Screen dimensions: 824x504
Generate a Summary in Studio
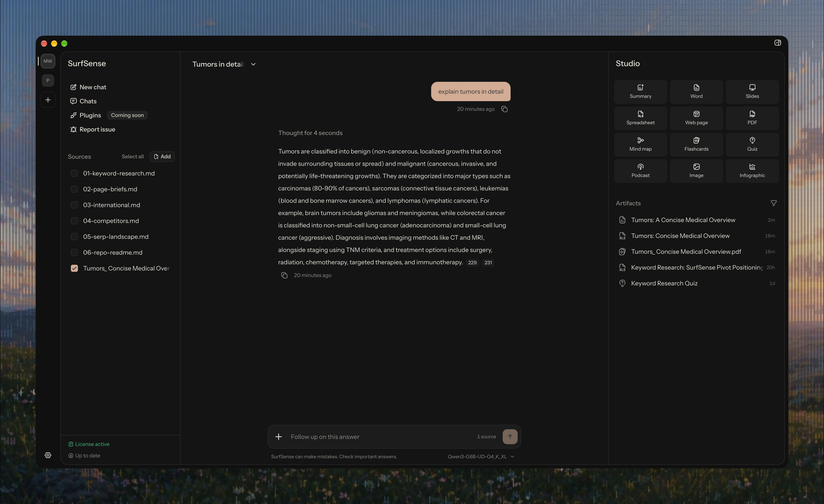[x=640, y=91]
